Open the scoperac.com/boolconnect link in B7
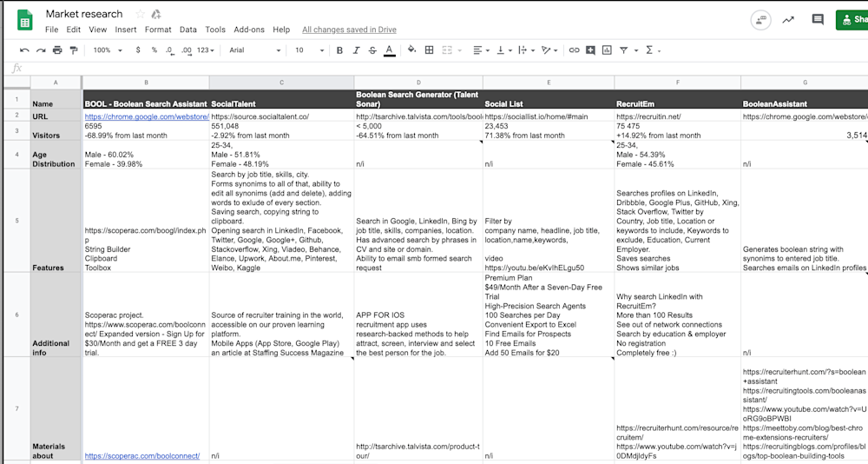Viewport: 868px width, 464px height. coord(142,455)
